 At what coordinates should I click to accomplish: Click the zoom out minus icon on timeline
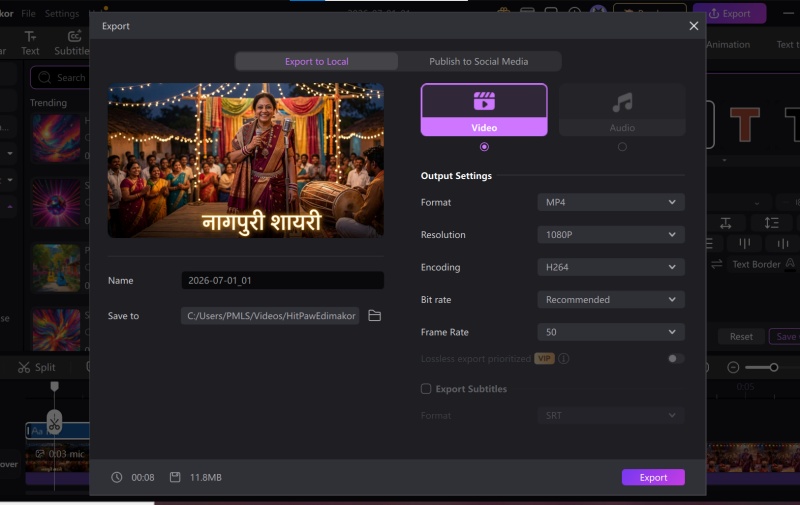733,367
